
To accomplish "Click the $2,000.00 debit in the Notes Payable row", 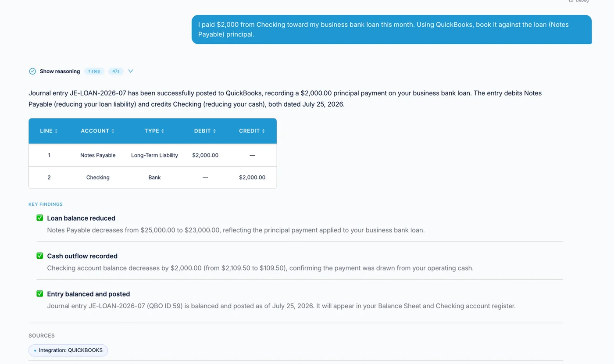I will [x=205, y=155].
